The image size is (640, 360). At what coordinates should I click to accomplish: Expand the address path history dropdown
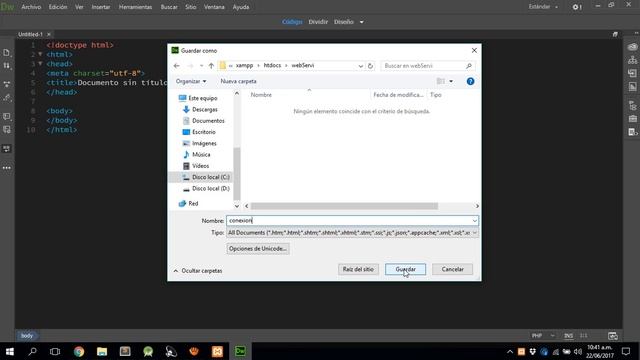click(x=360, y=66)
